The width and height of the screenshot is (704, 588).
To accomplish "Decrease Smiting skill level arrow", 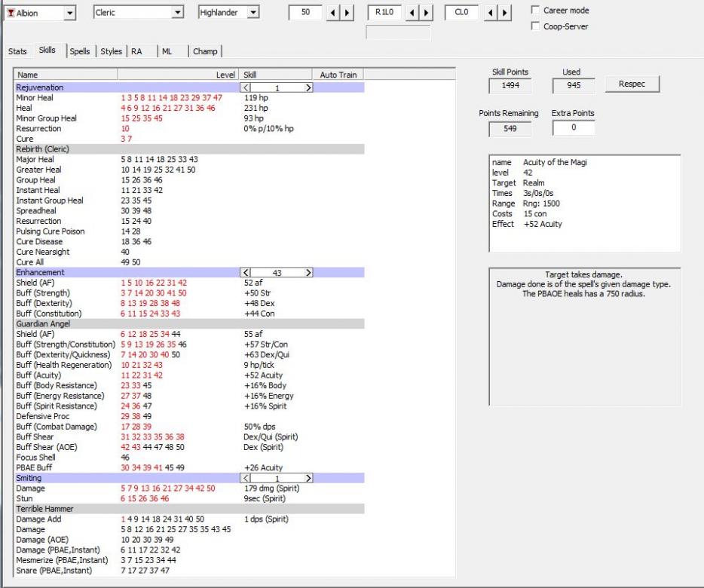I will tap(246, 479).
